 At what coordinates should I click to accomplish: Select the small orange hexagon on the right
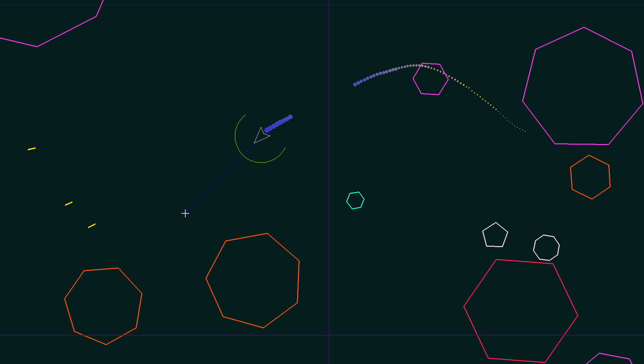[590, 177]
